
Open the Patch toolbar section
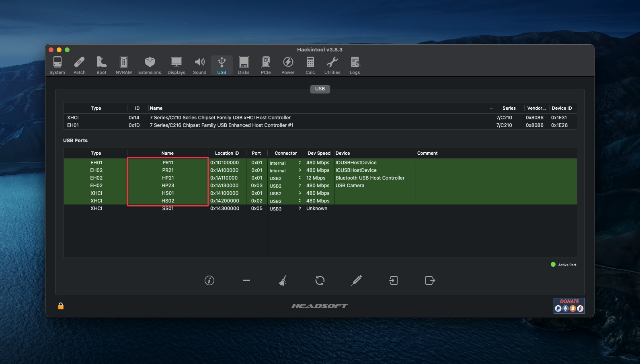(x=79, y=65)
